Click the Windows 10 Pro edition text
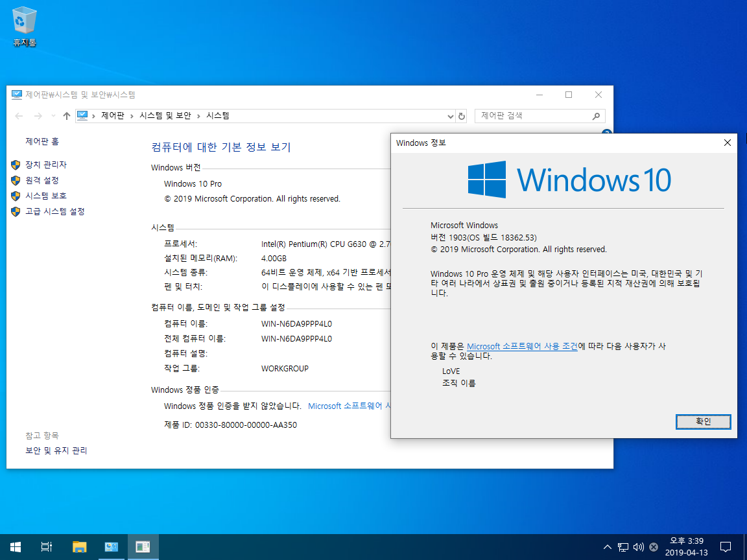747x560 pixels. [x=193, y=184]
